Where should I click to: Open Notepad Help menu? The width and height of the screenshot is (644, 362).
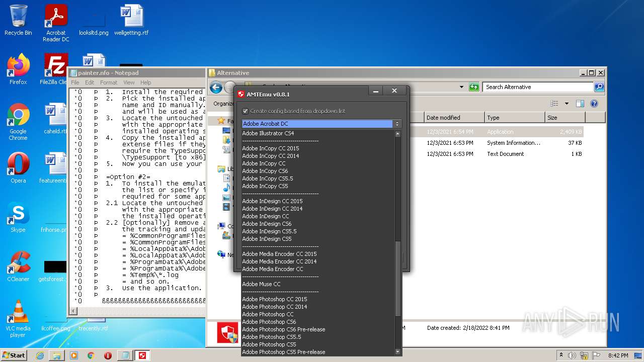[146, 82]
